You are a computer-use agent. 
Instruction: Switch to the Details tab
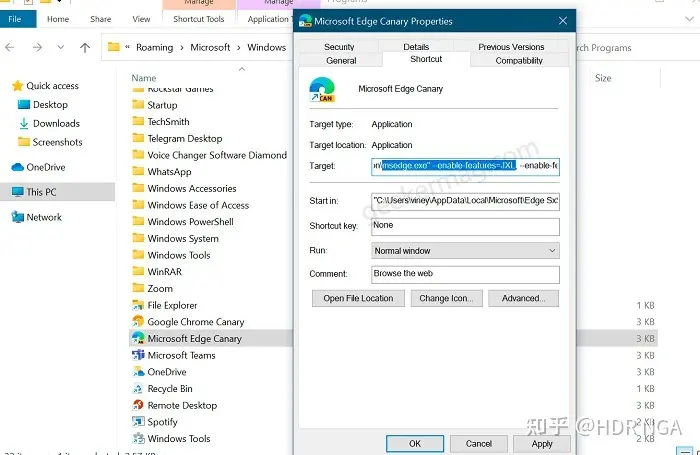pos(416,47)
